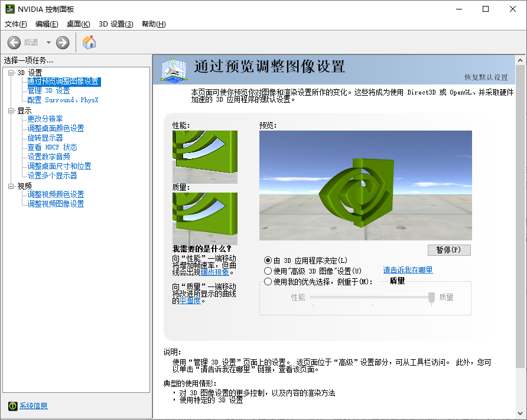Open the 平滑度 help link
This screenshot has width=527, height=420.
[x=190, y=301]
